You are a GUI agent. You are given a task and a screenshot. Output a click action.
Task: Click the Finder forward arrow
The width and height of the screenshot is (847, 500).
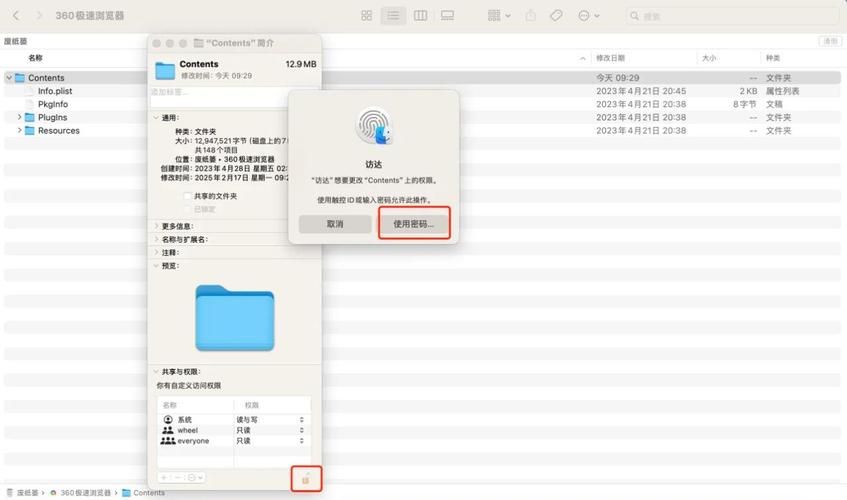39,16
